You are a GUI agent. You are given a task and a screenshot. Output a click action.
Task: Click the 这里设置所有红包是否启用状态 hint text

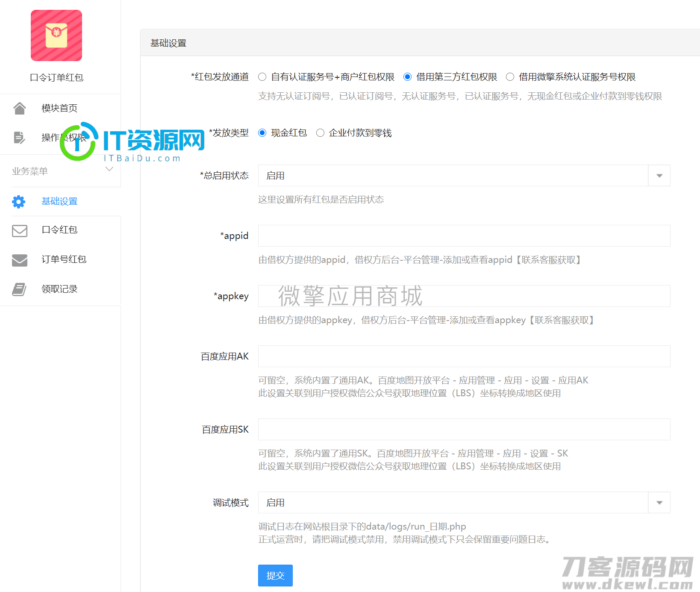[321, 200]
